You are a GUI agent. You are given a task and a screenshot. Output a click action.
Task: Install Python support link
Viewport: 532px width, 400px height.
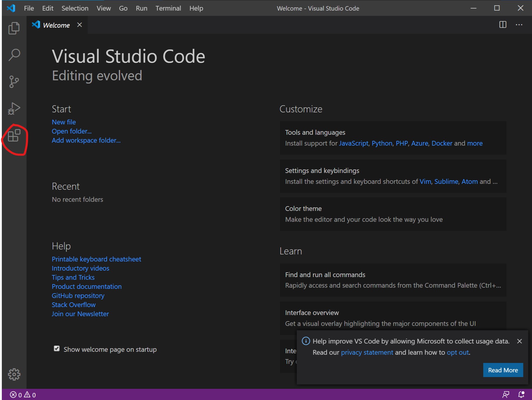[x=382, y=143]
